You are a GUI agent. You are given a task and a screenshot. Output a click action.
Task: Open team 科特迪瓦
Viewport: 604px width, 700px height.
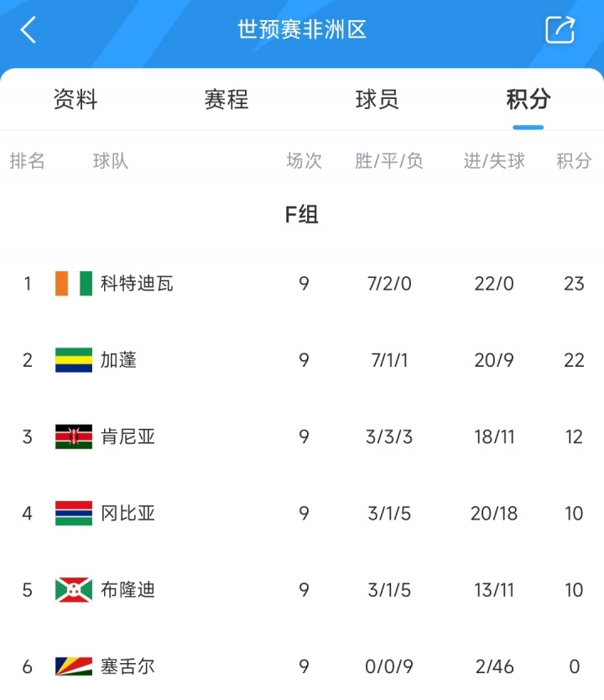coord(137,284)
